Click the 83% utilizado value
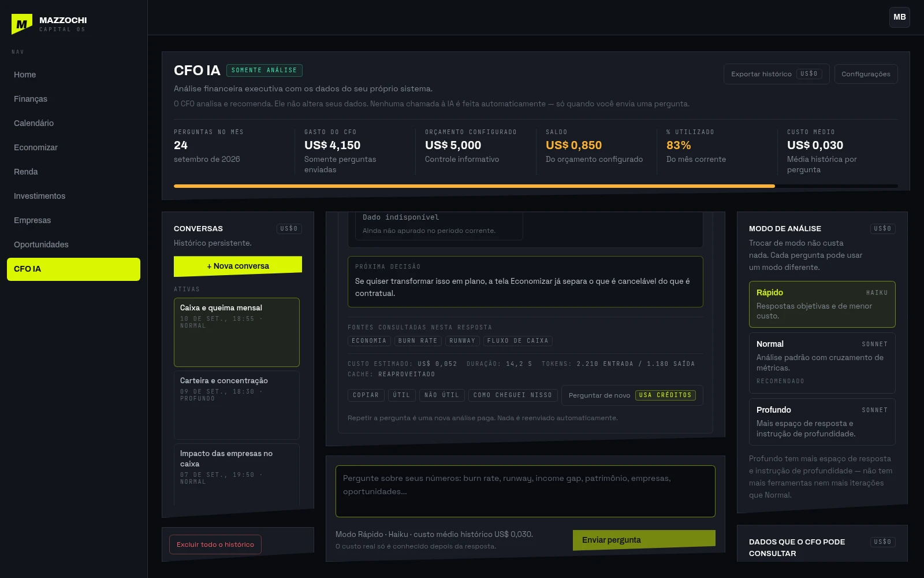This screenshot has width=924, height=578. click(679, 145)
